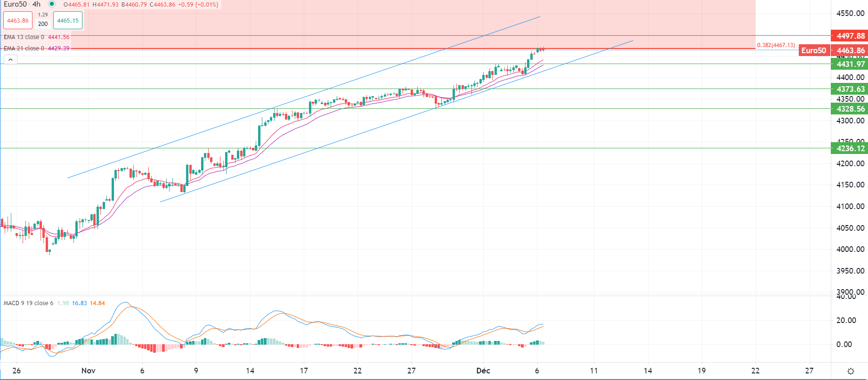Select the MACD 9 19 indicator legend
This screenshot has width=868, height=380.
(28, 303)
